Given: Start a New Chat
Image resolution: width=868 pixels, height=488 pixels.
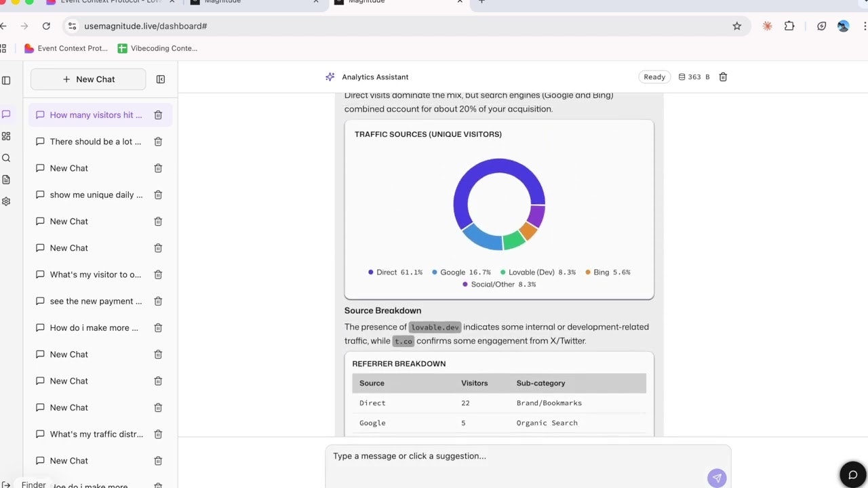Looking at the screenshot, I should click(88, 79).
